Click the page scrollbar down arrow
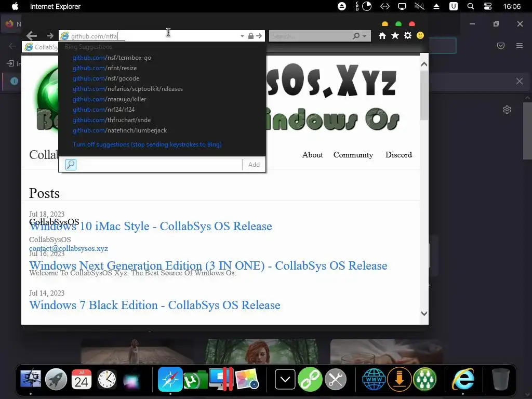This screenshot has height=399, width=532. tap(424, 313)
